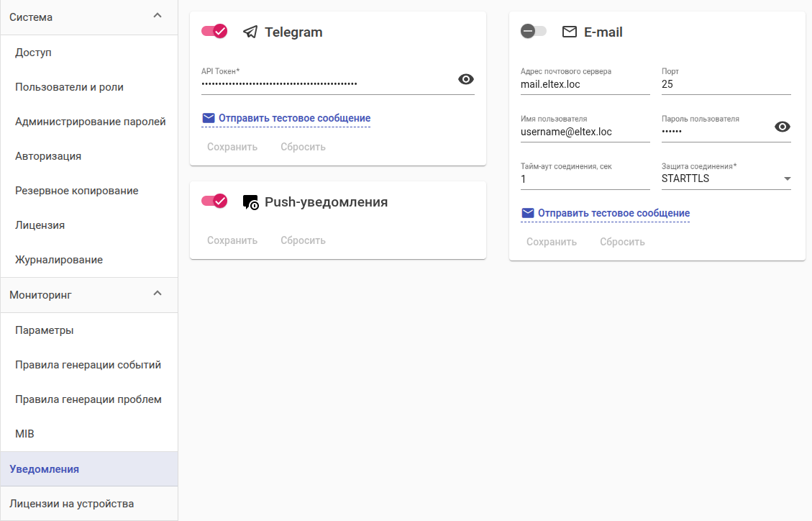Go to Правила генерации событий

point(88,365)
